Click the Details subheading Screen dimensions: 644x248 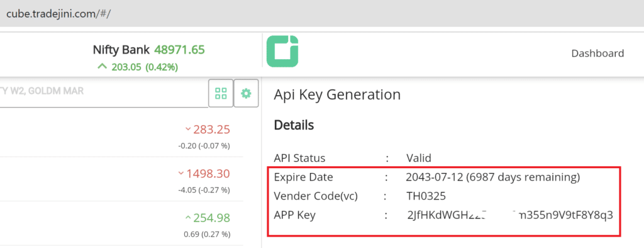coord(294,125)
